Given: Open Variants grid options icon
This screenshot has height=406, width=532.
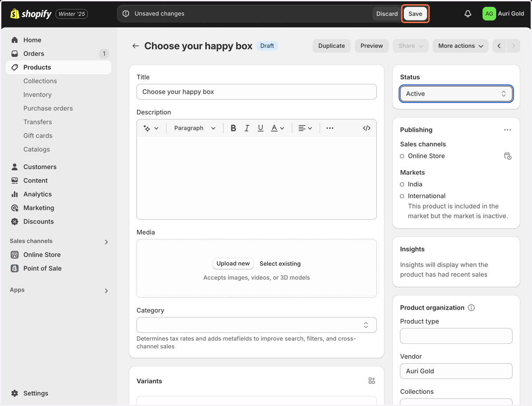Looking at the screenshot, I should click(x=372, y=381).
